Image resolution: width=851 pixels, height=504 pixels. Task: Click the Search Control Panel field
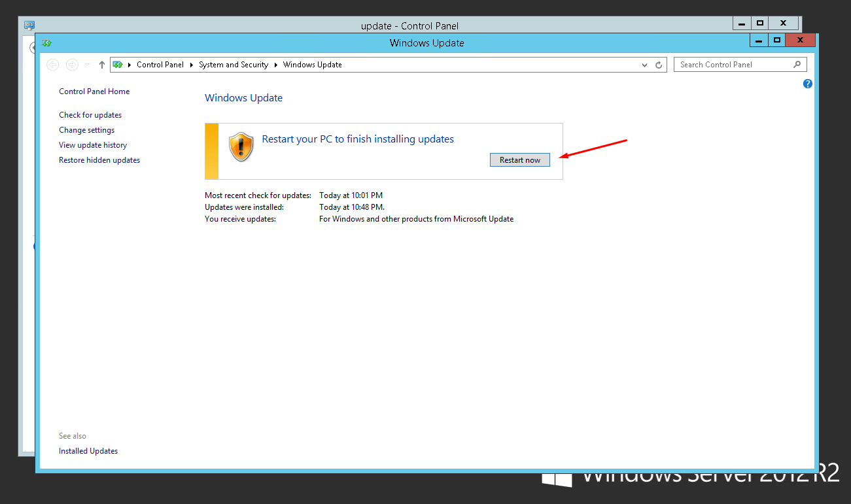pyautogui.click(x=733, y=65)
